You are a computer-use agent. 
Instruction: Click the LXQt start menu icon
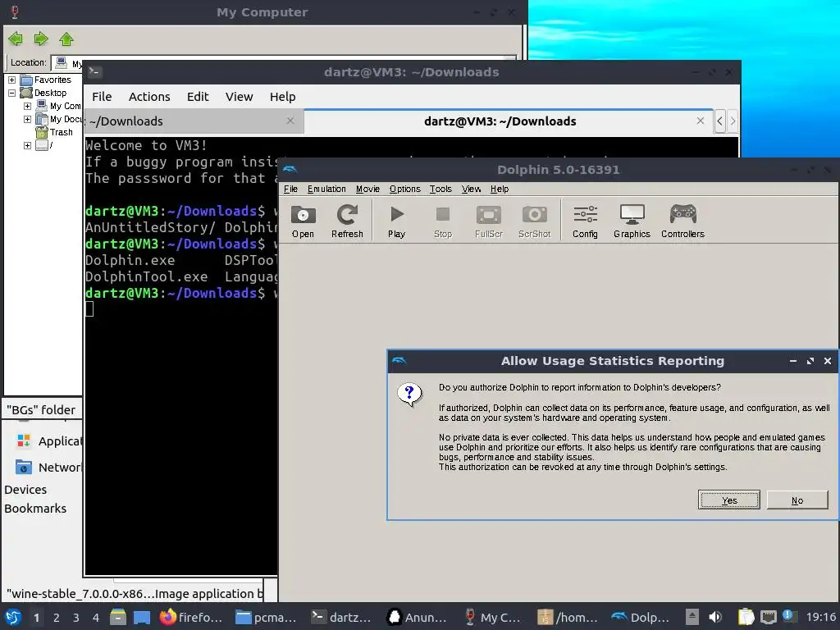coord(13,617)
